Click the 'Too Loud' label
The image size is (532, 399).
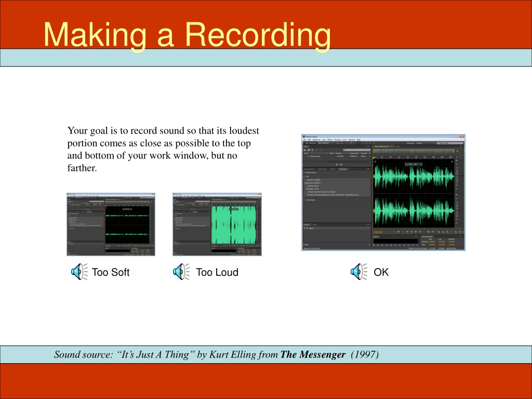[x=217, y=272]
